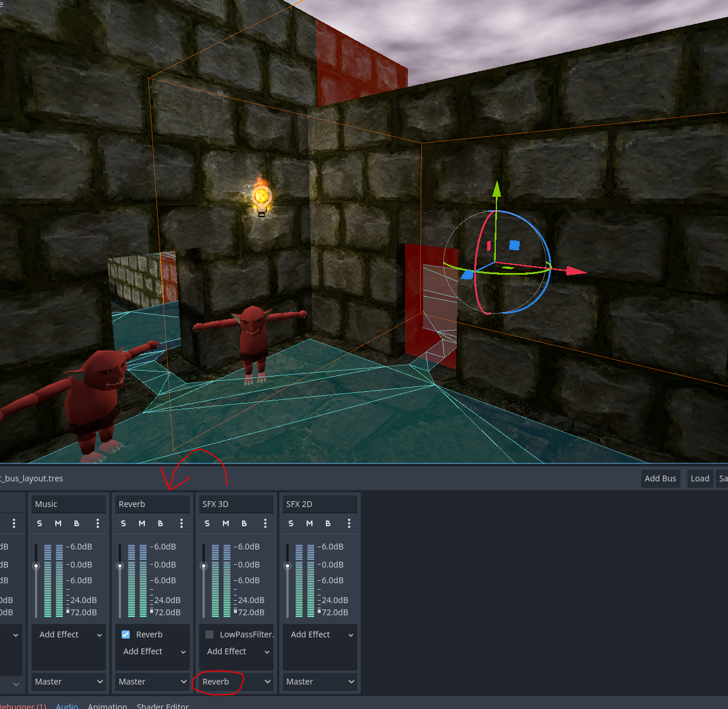Solo the SFX 2D bus
This screenshot has width=728, height=709.
(x=291, y=523)
